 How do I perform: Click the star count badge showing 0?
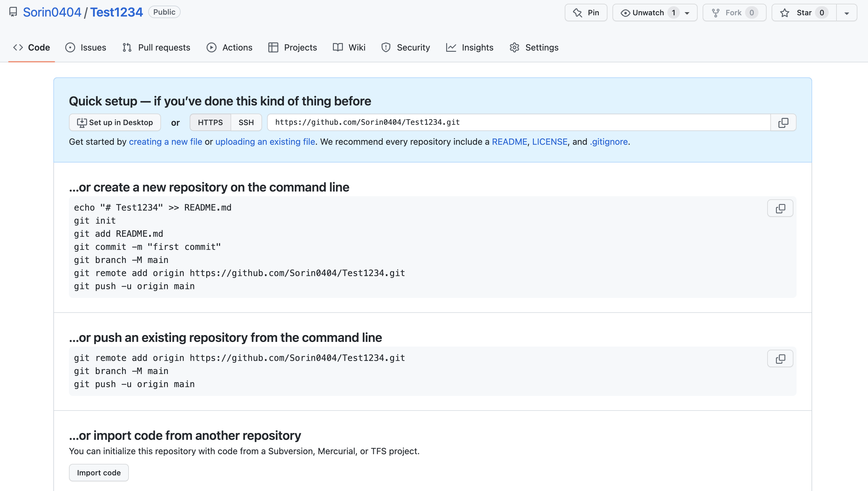point(822,13)
